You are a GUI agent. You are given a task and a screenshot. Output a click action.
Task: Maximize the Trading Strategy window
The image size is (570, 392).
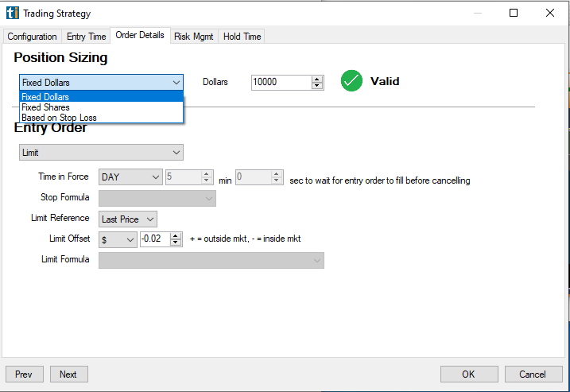tap(514, 13)
